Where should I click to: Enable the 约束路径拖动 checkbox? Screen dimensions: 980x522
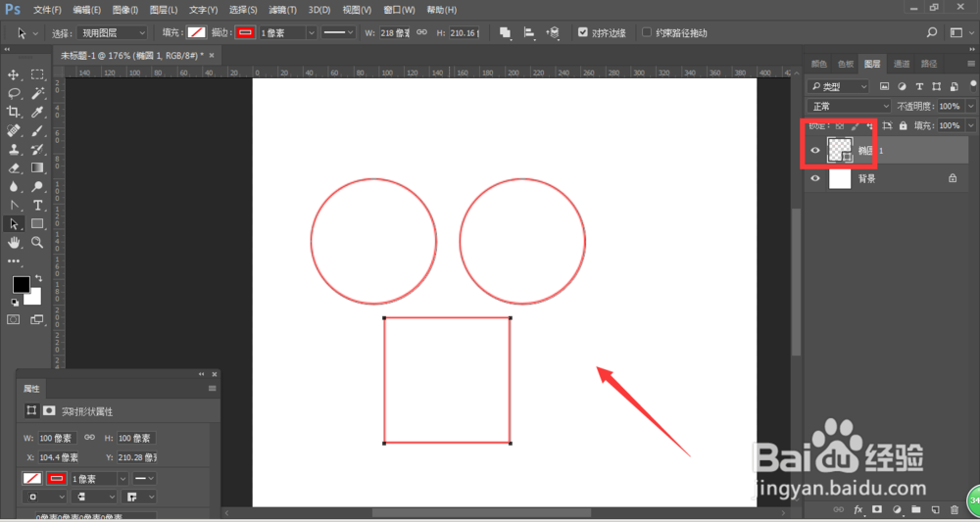(647, 32)
